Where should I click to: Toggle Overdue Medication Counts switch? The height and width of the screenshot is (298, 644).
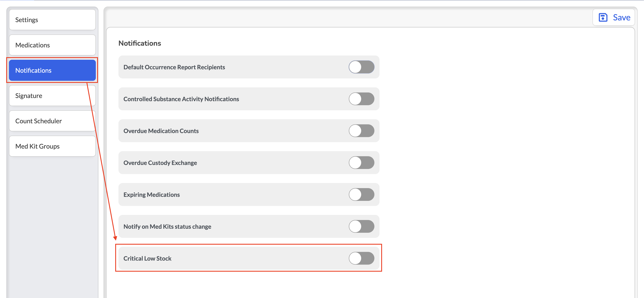pos(361,131)
